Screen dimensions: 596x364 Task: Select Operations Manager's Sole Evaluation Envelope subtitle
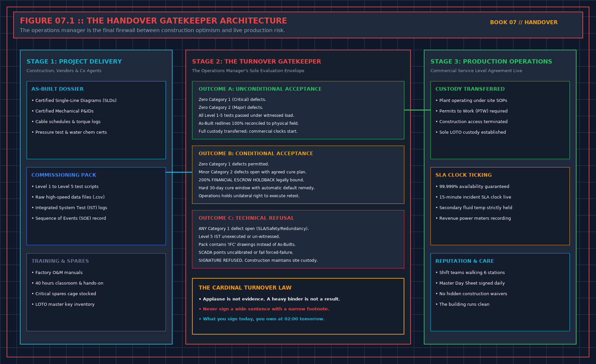248,71
